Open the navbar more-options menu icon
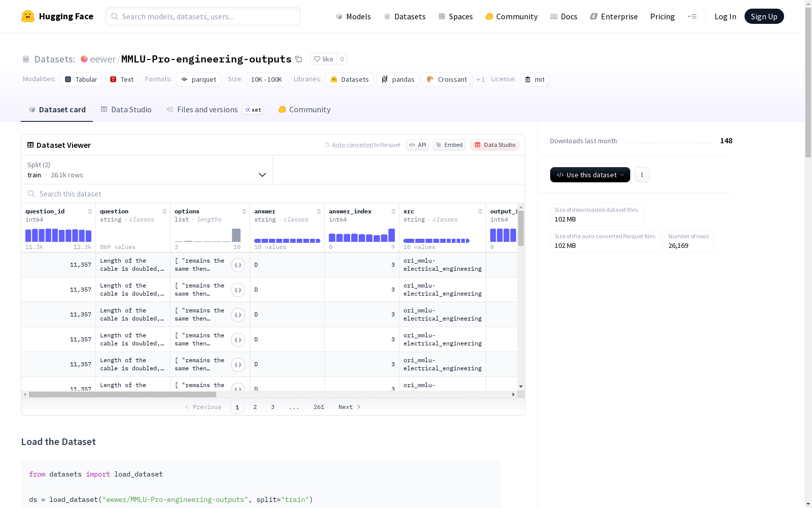This screenshot has width=812, height=508. tap(692, 16)
